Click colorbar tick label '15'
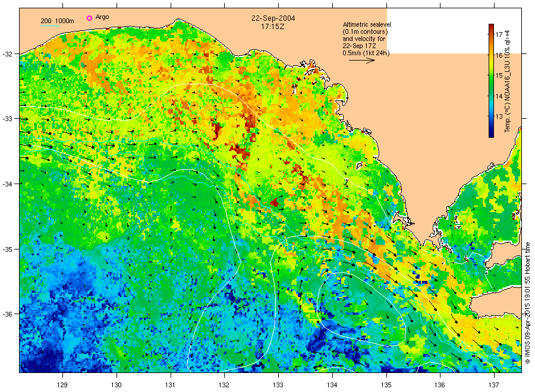This screenshot has height=392, width=535. 499,75
